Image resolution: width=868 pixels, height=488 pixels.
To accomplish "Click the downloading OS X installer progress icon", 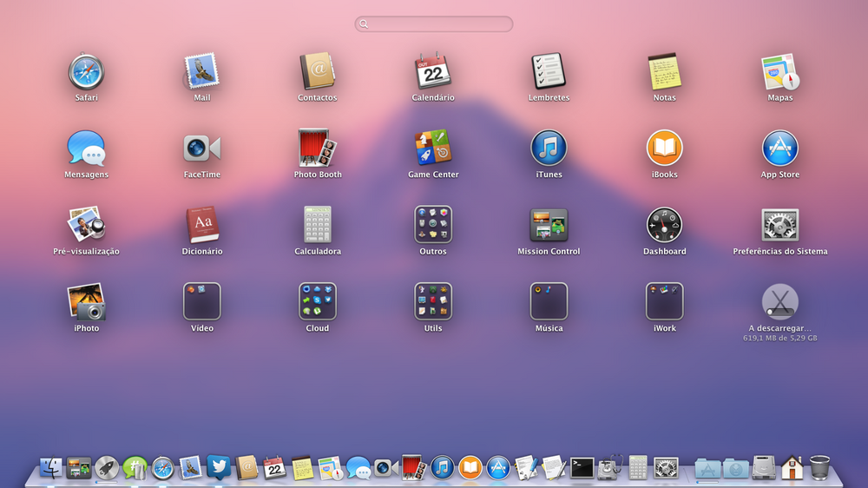I will tap(779, 301).
